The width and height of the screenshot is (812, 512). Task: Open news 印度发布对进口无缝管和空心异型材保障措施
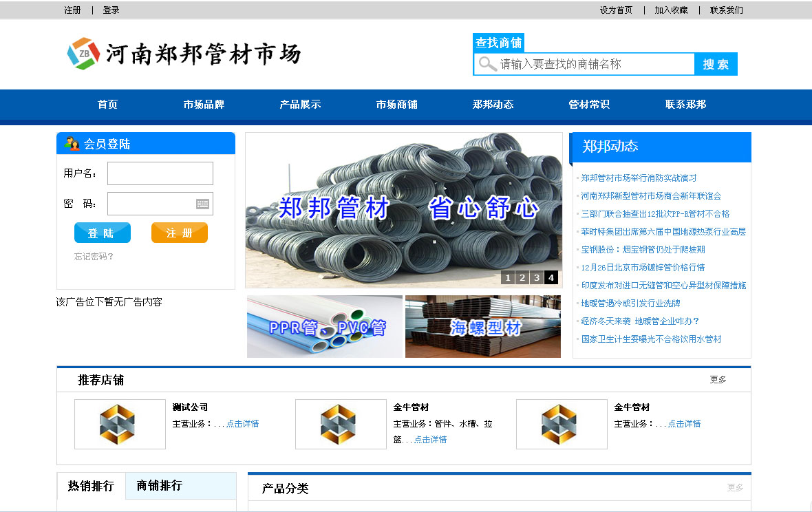coord(663,286)
